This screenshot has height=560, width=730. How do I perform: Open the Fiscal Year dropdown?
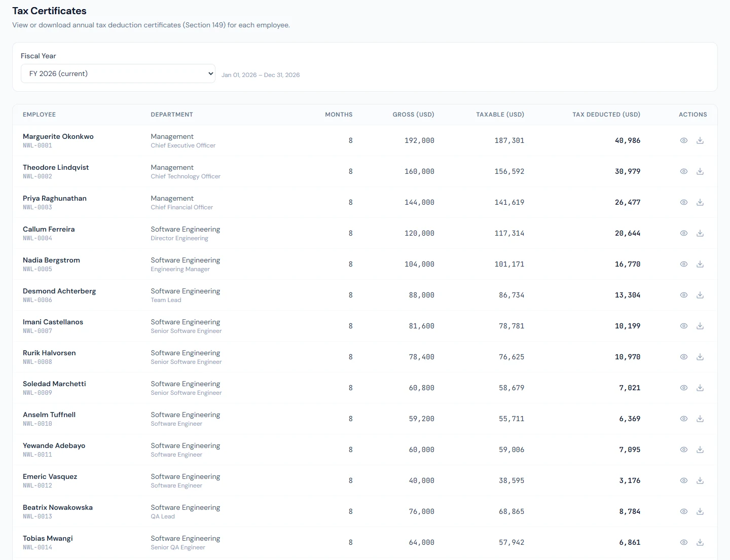pos(118,73)
